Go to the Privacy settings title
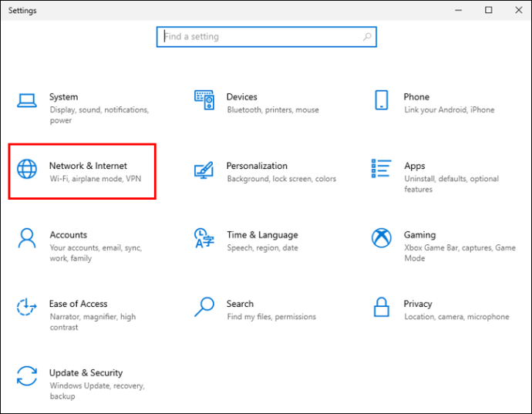Image resolution: width=532 pixels, height=414 pixels. pos(418,304)
